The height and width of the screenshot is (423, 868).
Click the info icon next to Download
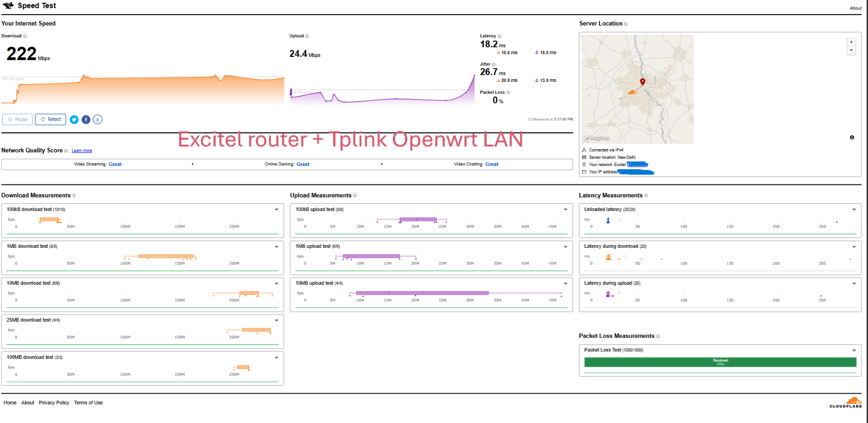click(25, 36)
